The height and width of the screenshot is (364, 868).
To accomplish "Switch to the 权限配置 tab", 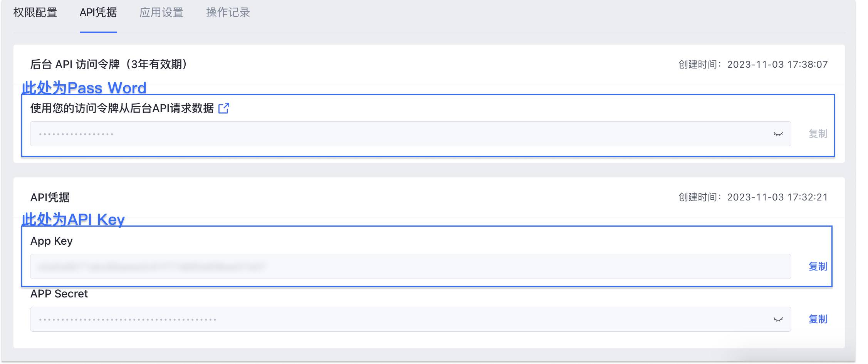I will [35, 13].
